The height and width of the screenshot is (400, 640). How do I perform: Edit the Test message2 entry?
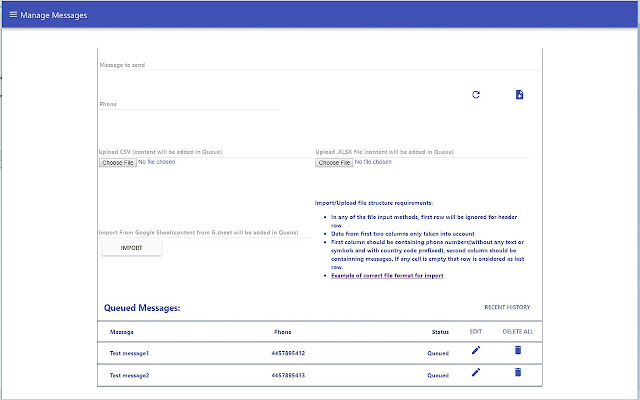[x=476, y=373]
